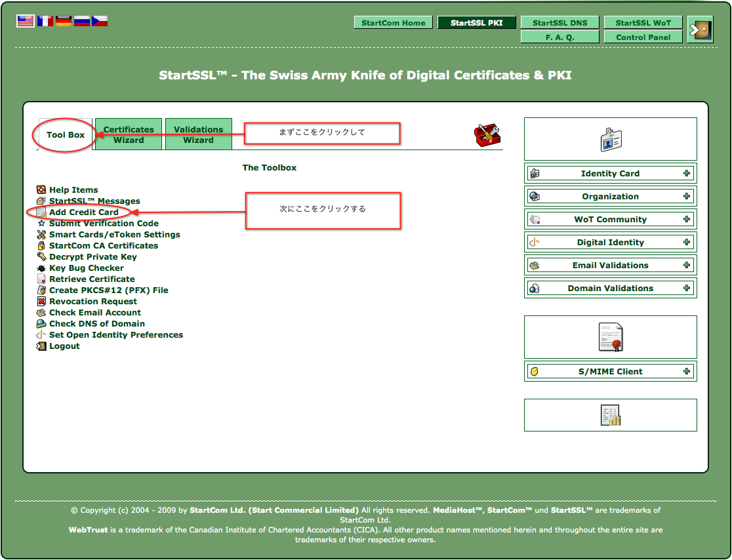Open the Tool Box tab
The image size is (732, 560).
(66, 134)
